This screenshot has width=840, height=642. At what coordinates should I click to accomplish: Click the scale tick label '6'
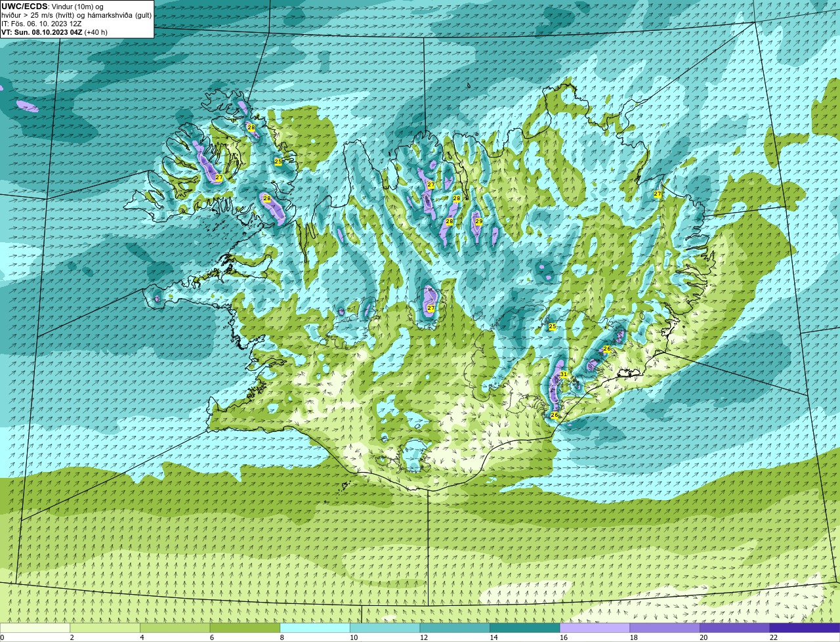tap(211, 637)
